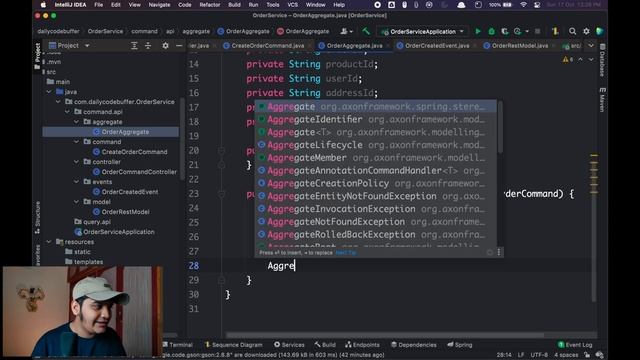Open the run configuration dropdown OrderServiceApplication
The image size is (640, 360).
pos(422,31)
